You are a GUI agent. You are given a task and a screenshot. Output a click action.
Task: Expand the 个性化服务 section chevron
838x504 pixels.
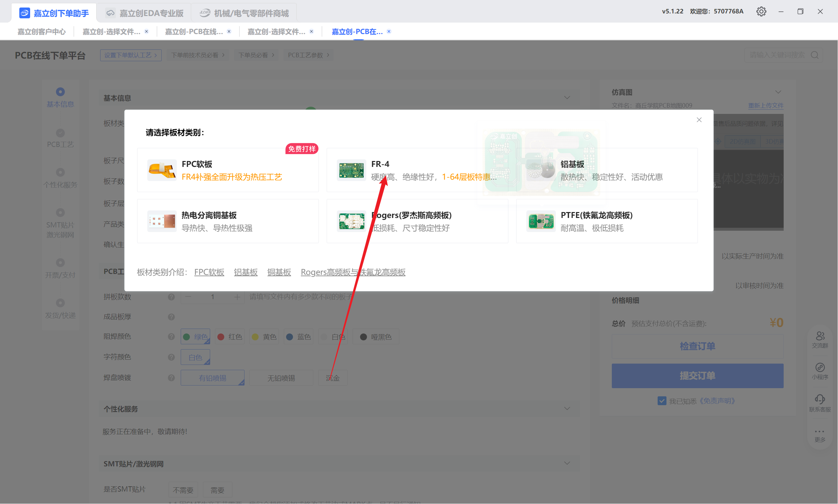(567, 408)
